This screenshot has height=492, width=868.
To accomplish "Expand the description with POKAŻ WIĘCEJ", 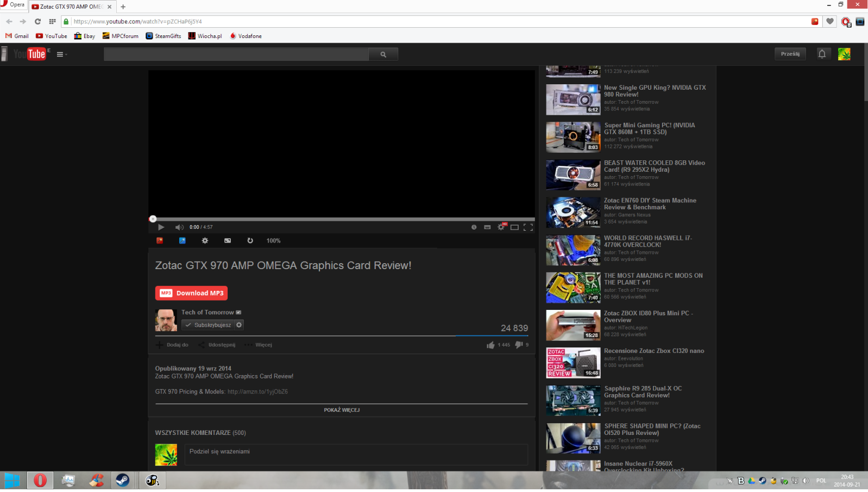I will [x=342, y=410].
